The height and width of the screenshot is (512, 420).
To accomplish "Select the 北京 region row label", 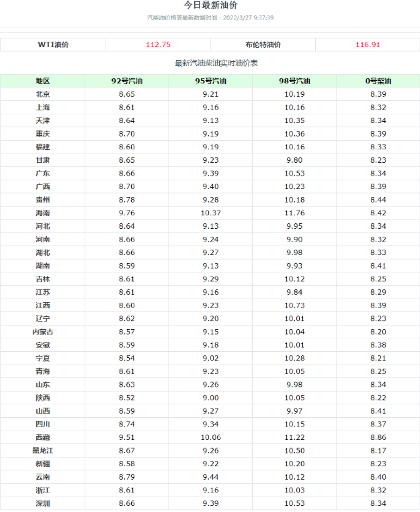I will click(x=43, y=94).
